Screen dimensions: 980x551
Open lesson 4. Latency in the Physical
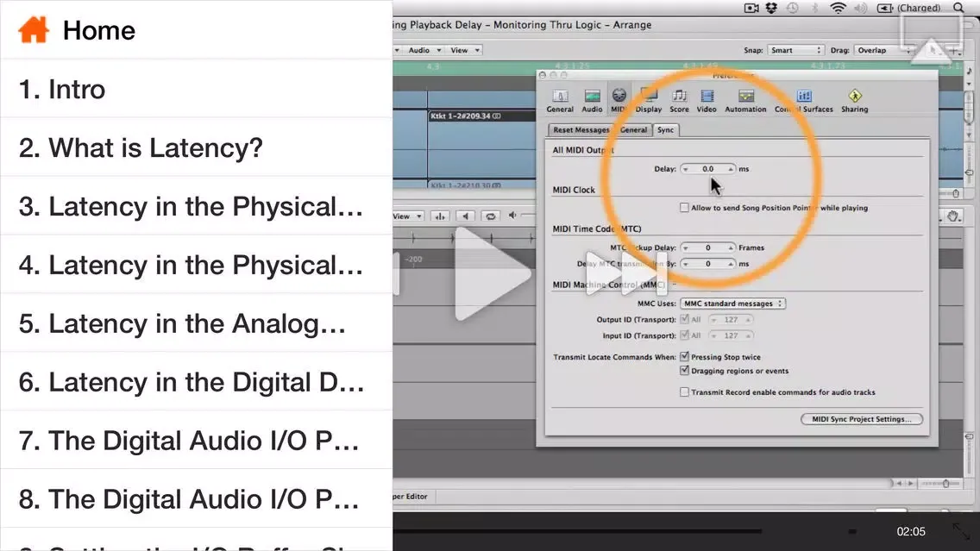point(196,265)
